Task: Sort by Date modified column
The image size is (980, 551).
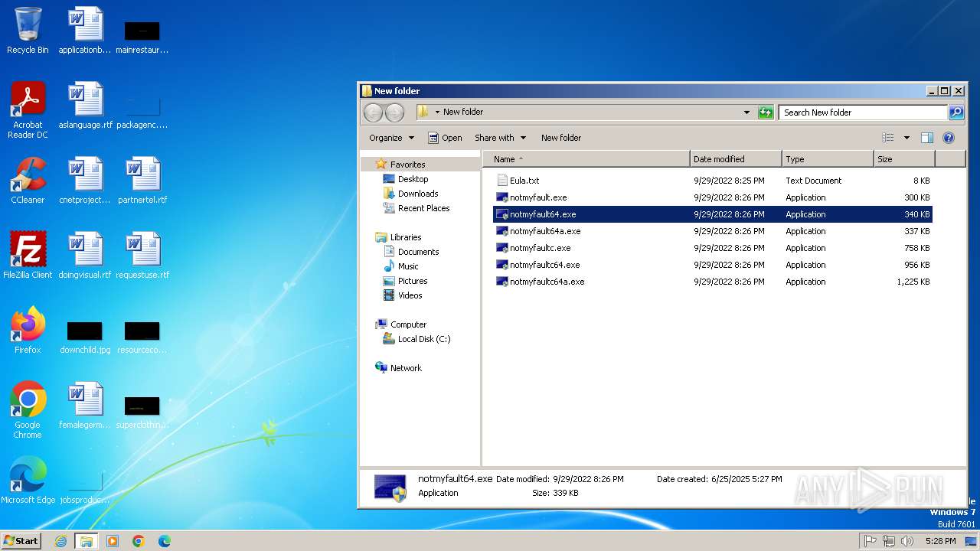Action: pos(736,159)
